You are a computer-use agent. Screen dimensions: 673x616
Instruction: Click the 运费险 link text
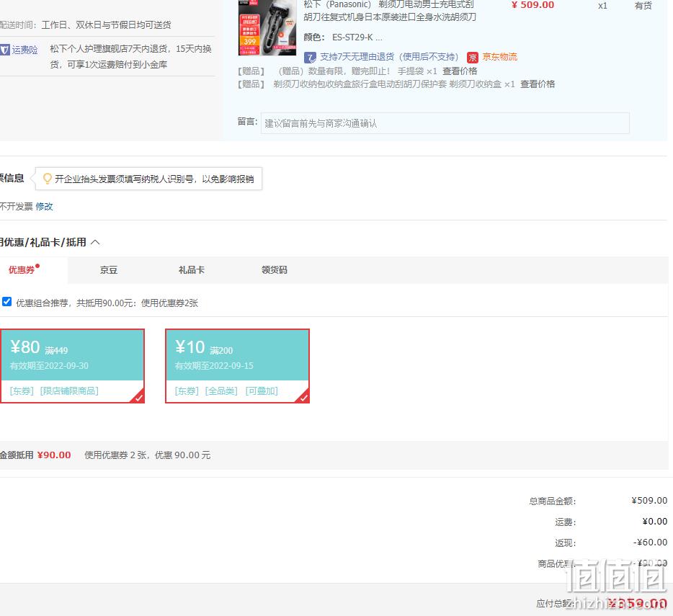click(25, 50)
